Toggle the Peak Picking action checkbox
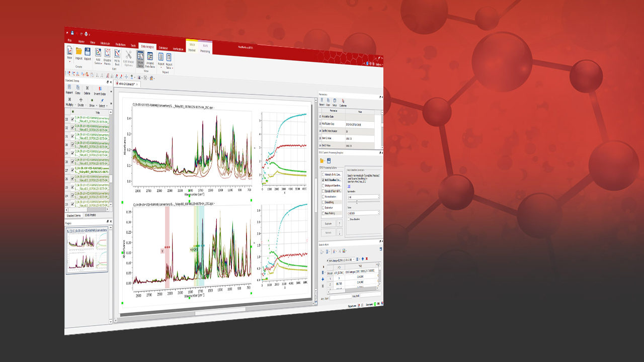The width and height of the screenshot is (644, 362). tap(323, 214)
